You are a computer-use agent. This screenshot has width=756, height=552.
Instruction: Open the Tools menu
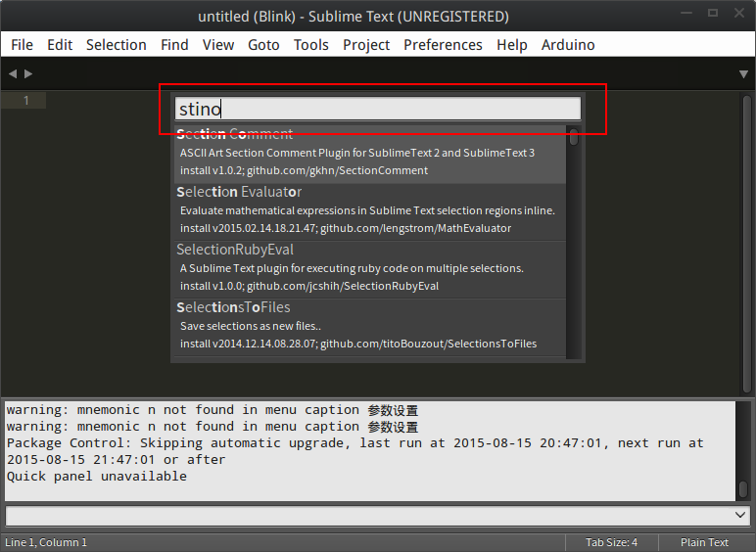tap(311, 45)
